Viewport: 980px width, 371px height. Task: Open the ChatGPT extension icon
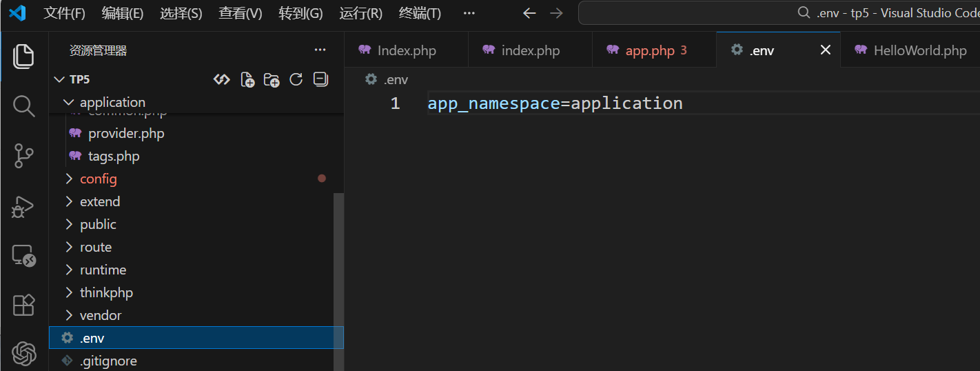pos(23,354)
